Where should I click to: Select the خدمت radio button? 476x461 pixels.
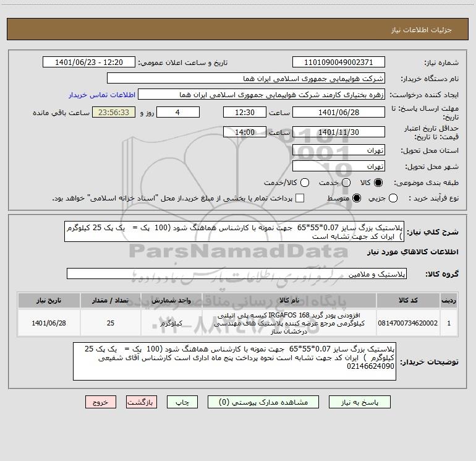pos(346,183)
